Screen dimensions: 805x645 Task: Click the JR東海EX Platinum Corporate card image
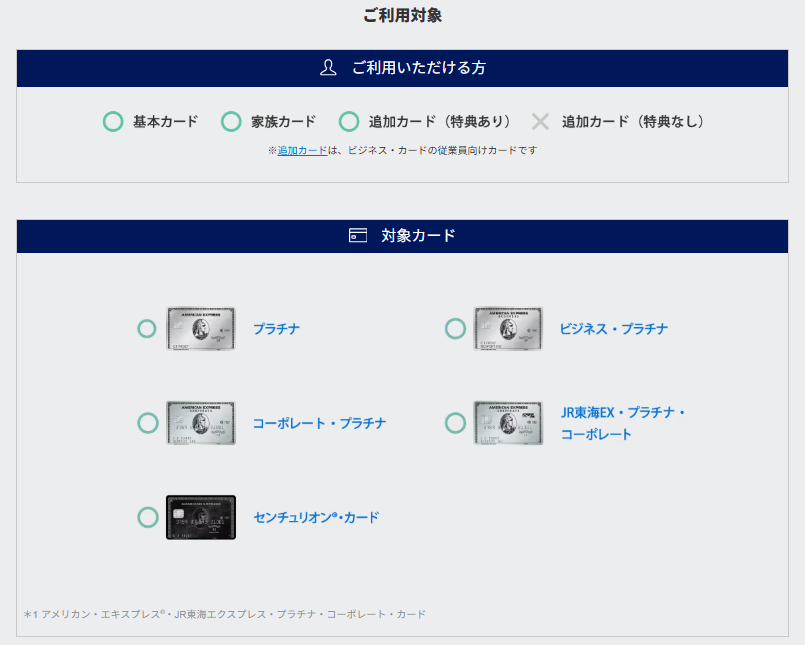tap(508, 423)
